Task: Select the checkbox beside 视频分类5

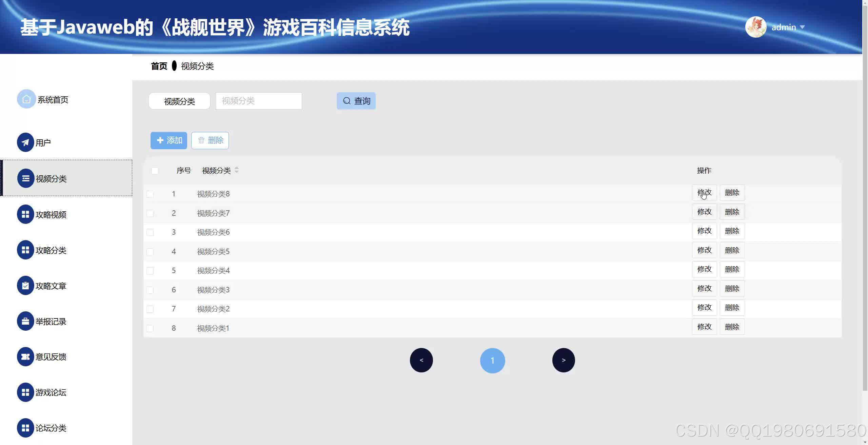Action: point(150,252)
